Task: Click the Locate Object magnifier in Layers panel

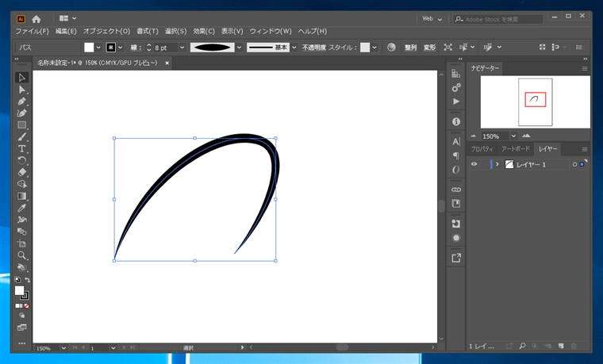Action: 522,346
